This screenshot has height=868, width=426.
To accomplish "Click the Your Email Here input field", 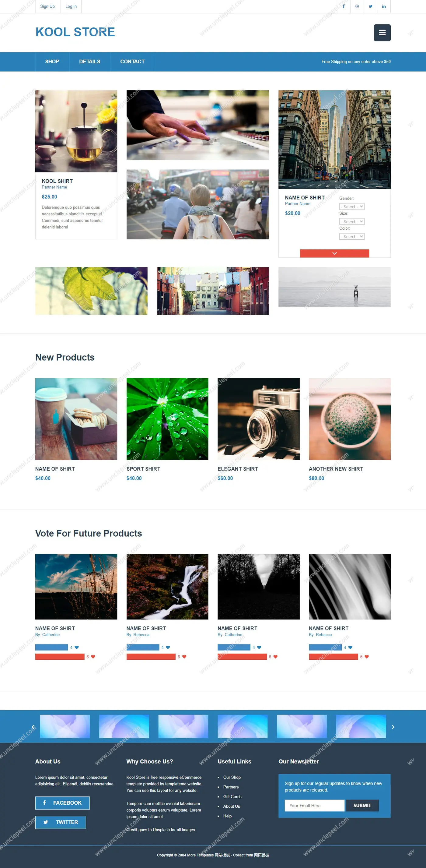I will point(315,805).
